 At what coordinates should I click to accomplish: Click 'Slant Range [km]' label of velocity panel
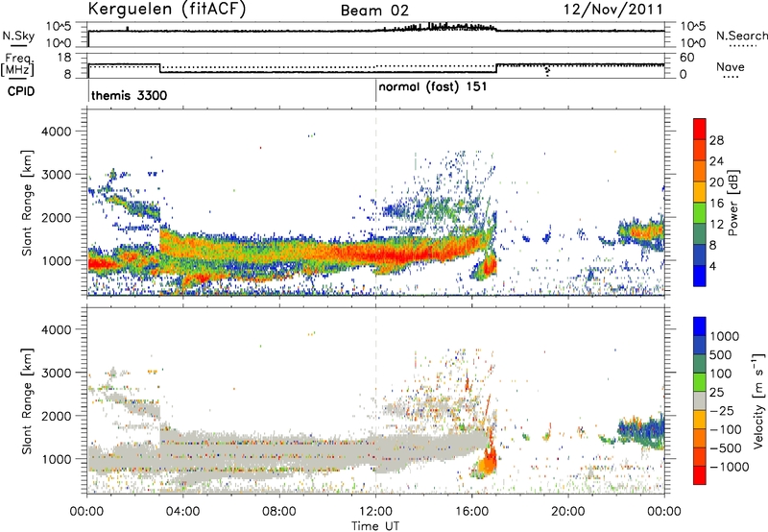click(x=27, y=400)
